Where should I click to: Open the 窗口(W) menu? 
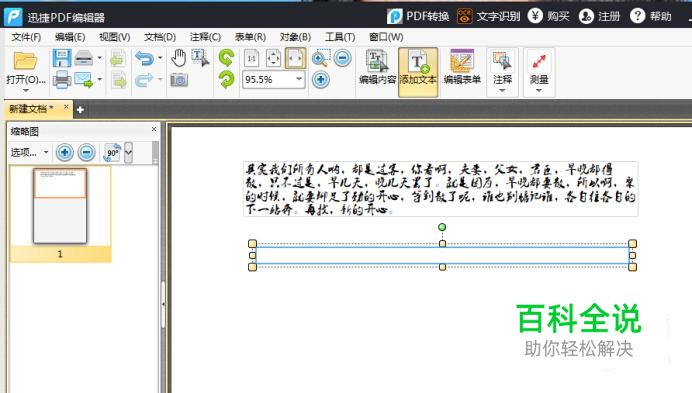[386, 37]
